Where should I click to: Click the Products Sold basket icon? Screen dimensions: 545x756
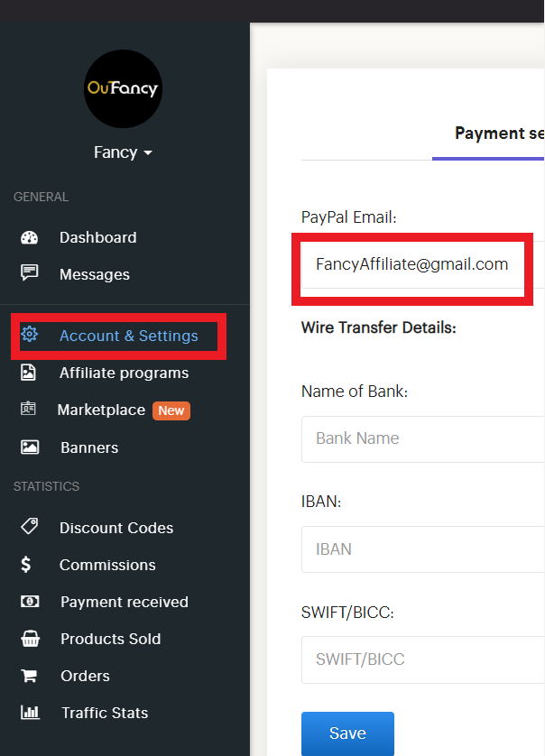29,639
